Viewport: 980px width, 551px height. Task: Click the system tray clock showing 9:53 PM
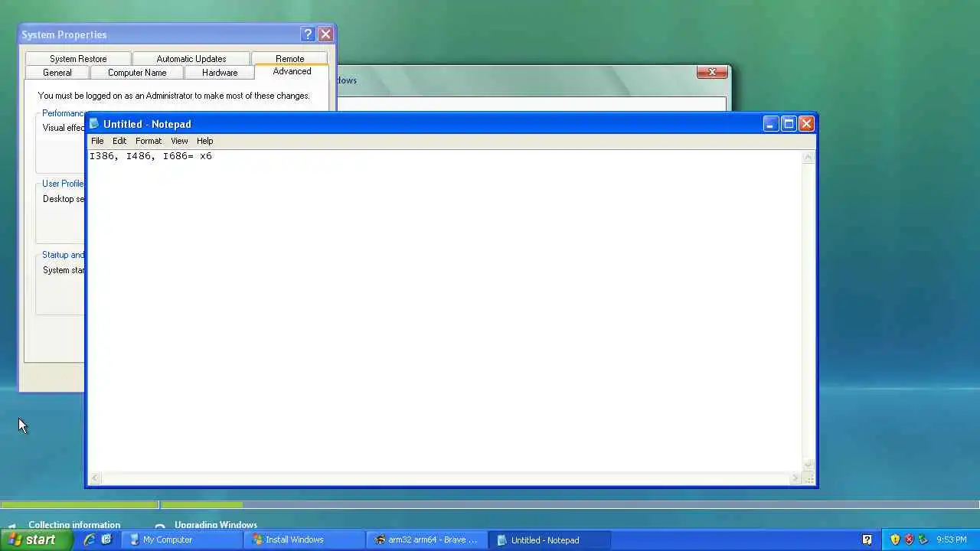pos(952,540)
